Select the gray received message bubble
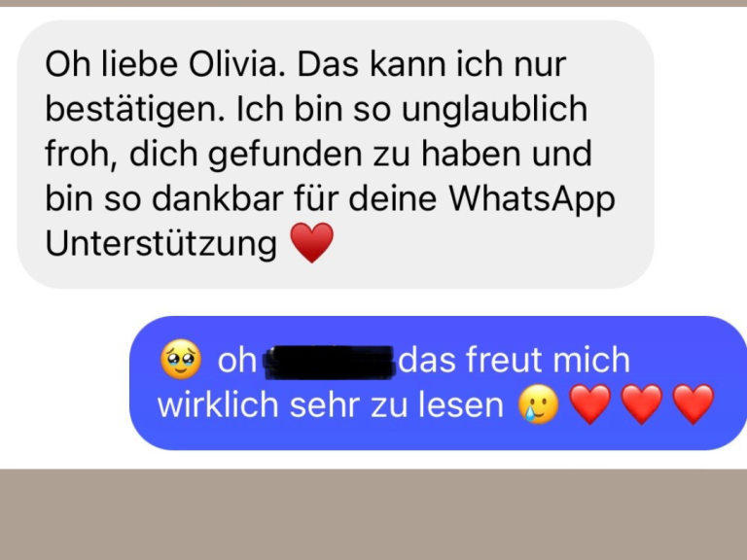Screen dimensions: 747x560 click(336, 154)
